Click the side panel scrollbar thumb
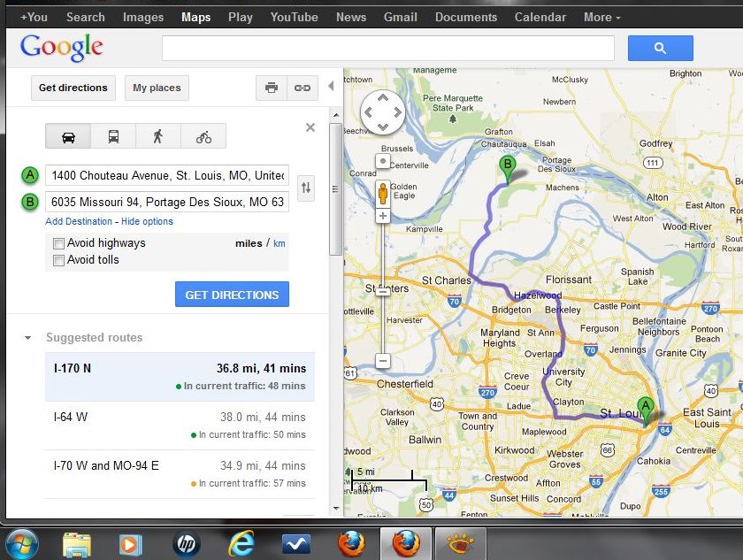 pos(335,189)
